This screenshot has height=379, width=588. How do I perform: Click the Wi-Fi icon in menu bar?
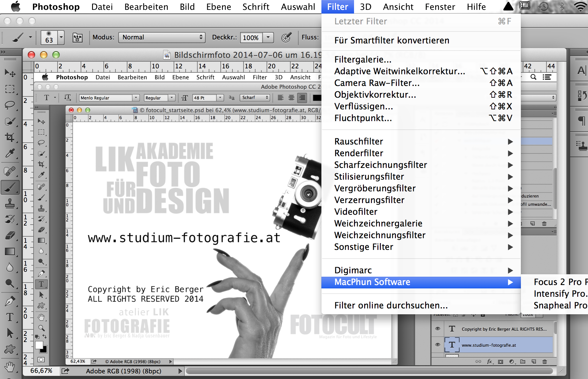pos(581,6)
